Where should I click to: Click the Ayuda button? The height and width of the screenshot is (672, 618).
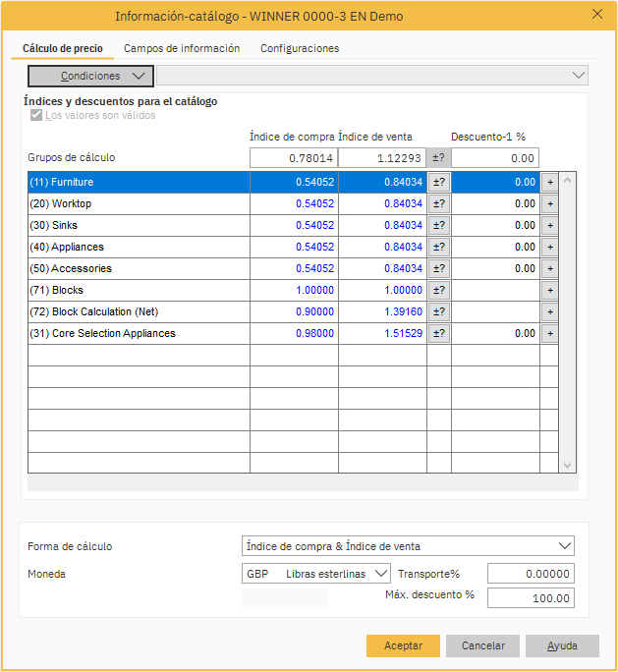[562, 645]
